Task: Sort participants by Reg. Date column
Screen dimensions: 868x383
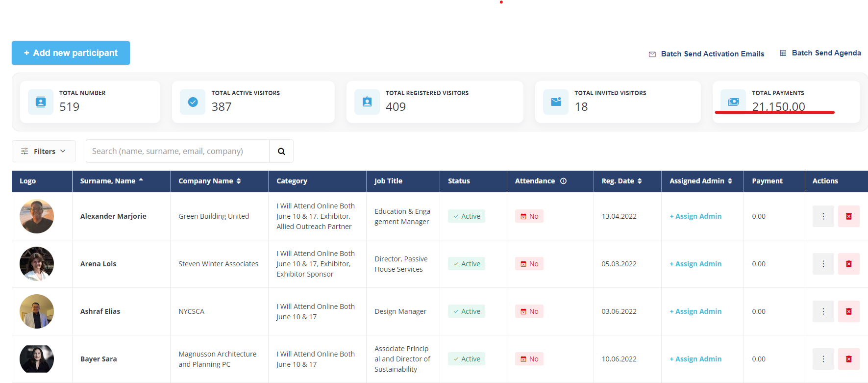Action: point(621,181)
